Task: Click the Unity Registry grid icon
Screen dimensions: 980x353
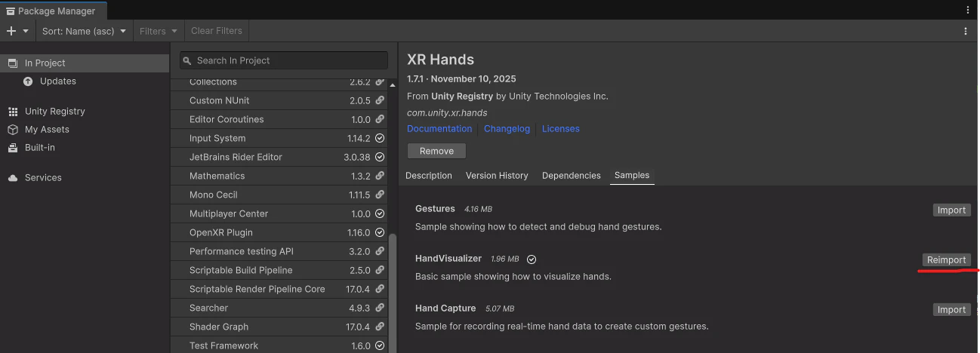Action: (x=12, y=111)
